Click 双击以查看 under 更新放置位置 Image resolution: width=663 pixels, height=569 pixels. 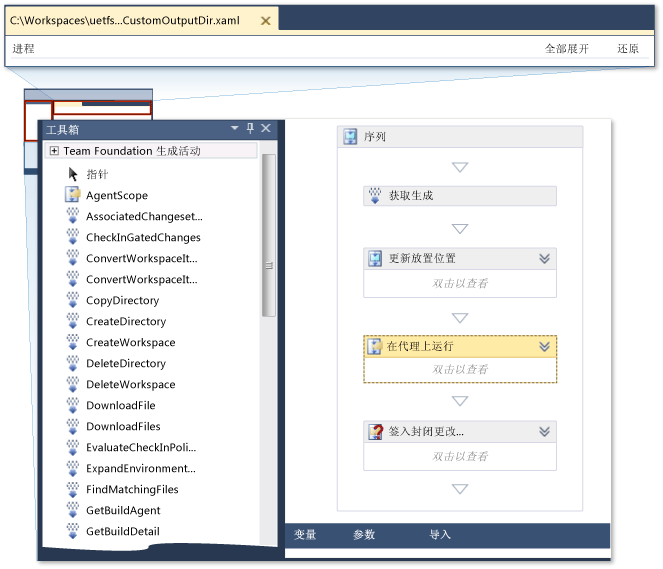(x=460, y=283)
